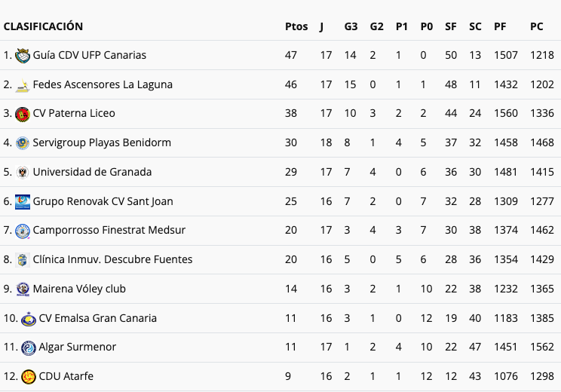Click the Algar Surmenor team logo
561x392 pixels.
point(29,348)
